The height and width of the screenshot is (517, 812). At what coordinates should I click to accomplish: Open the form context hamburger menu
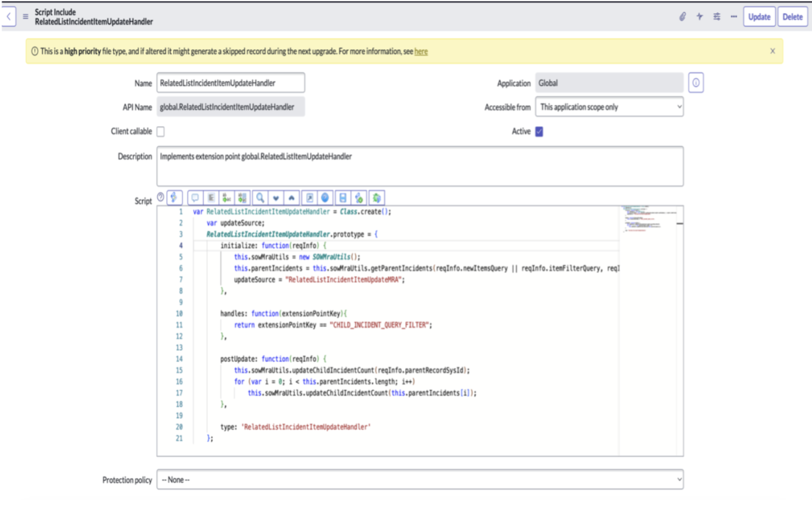(x=26, y=16)
